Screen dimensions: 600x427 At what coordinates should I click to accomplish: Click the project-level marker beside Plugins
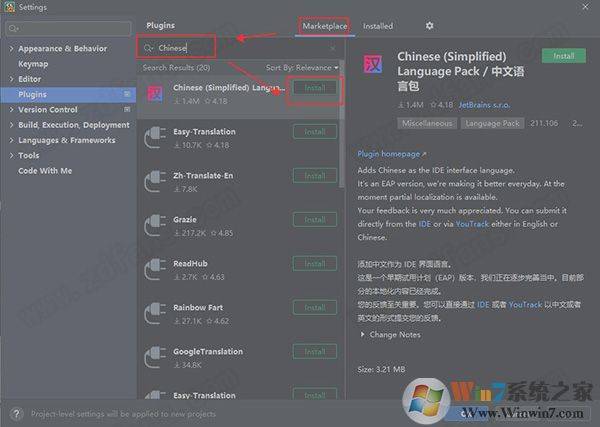127,94
